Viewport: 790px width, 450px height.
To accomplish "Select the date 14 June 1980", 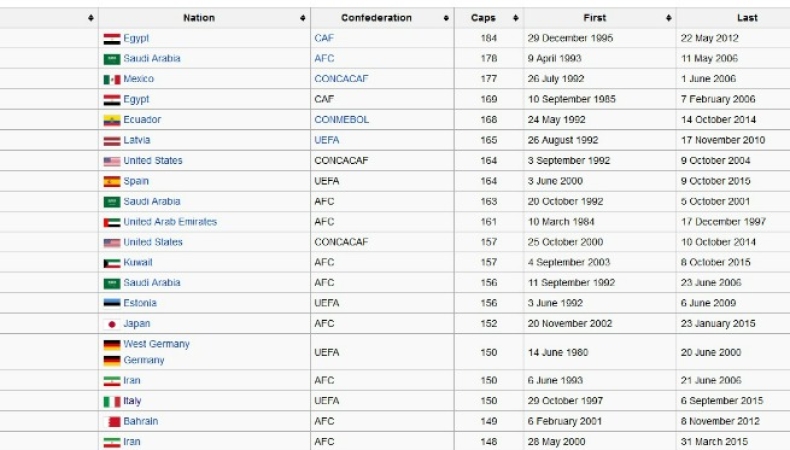I will (x=558, y=352).
